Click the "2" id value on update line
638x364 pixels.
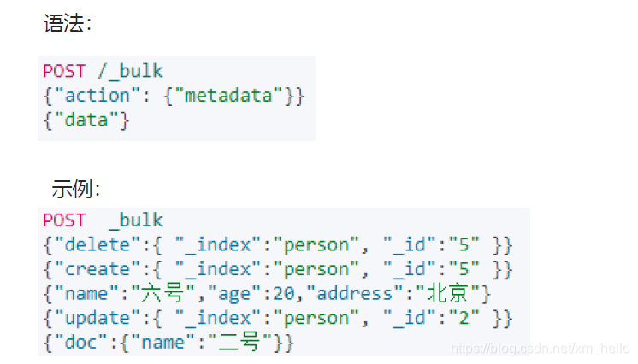pyautogui.click(x=464, y=318)
